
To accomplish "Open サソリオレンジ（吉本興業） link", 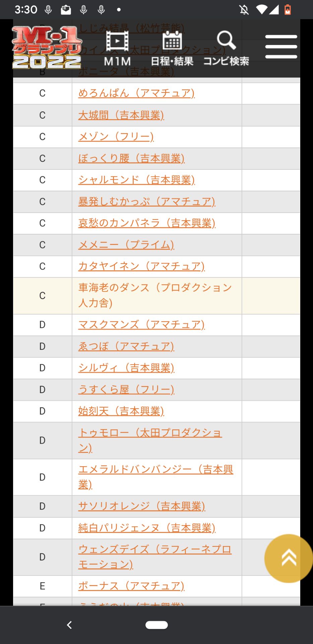I will (x=141, y=506).
